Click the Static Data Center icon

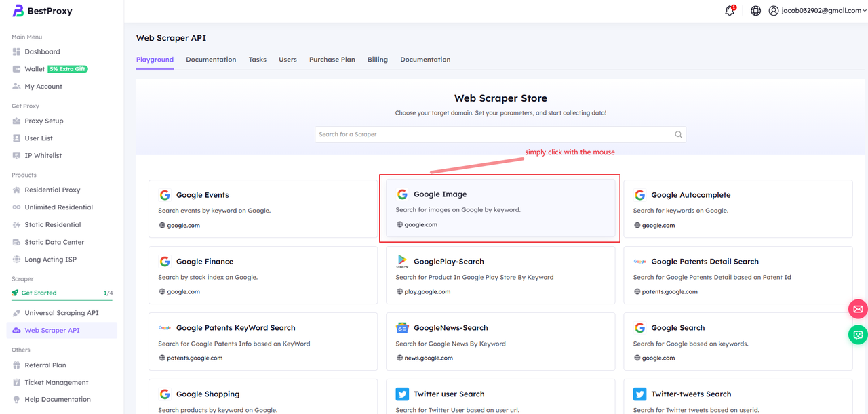[17, 242]
